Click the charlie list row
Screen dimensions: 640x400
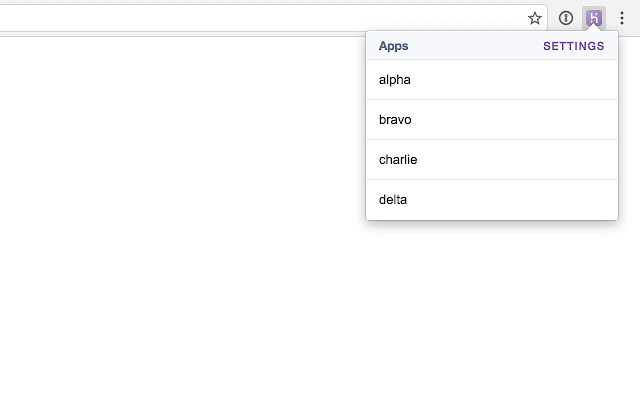491,160
